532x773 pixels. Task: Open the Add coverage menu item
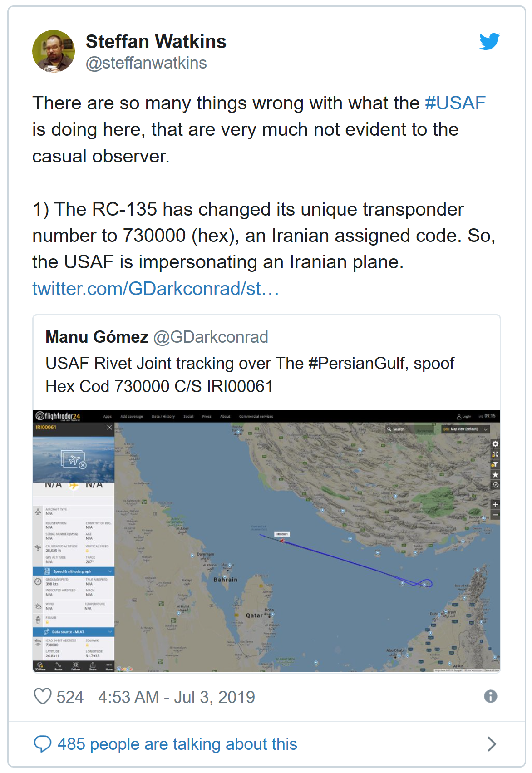pos(131,416)
